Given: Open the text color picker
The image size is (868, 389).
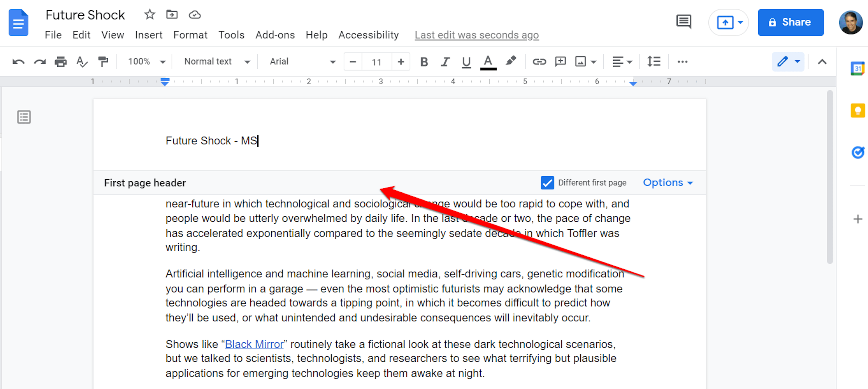Looking at the screenshot, I should click(488, 62).
